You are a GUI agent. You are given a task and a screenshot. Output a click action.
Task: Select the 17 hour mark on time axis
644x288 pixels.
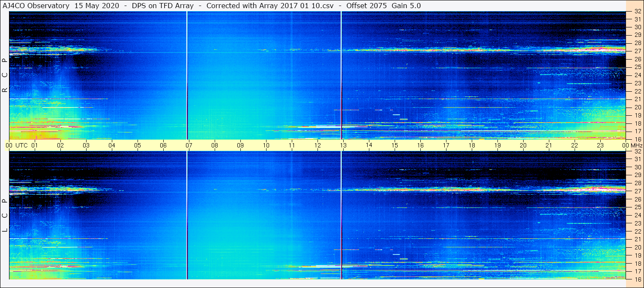pyautogui.click(x=446, y=145)
